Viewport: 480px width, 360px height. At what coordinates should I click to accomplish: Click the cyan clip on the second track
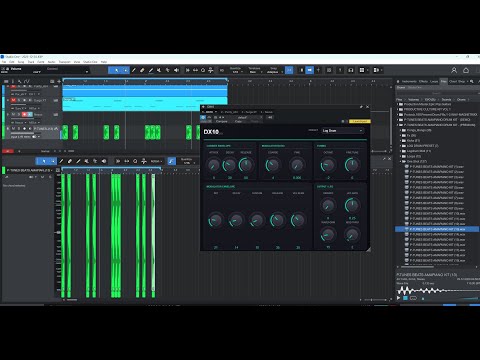[145, 104]
